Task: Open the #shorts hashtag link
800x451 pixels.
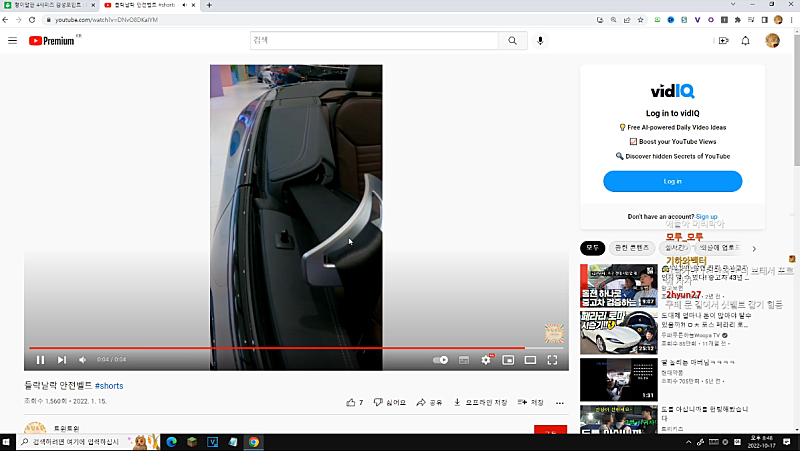Action: point(109,386)
